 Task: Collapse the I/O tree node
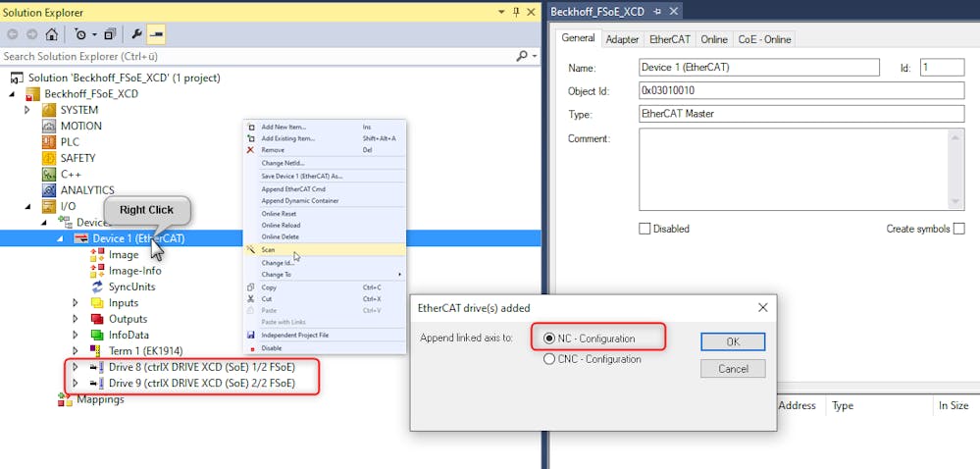tap(27, 206)
